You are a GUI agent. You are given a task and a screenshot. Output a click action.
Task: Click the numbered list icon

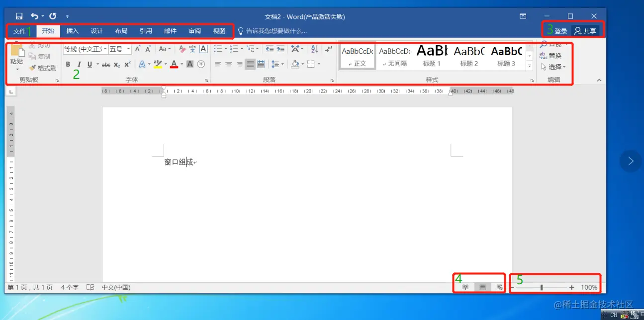coord(234,49)
